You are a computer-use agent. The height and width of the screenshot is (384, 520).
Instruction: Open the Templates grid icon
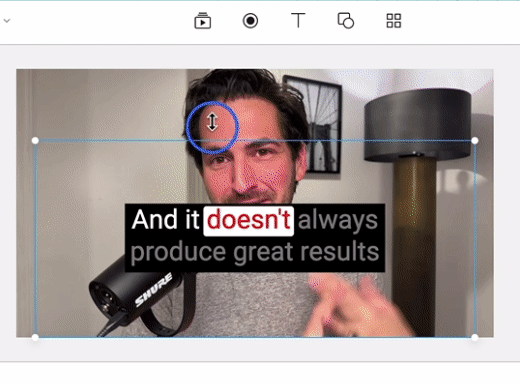pyautogui.click(x=394, y=21)
